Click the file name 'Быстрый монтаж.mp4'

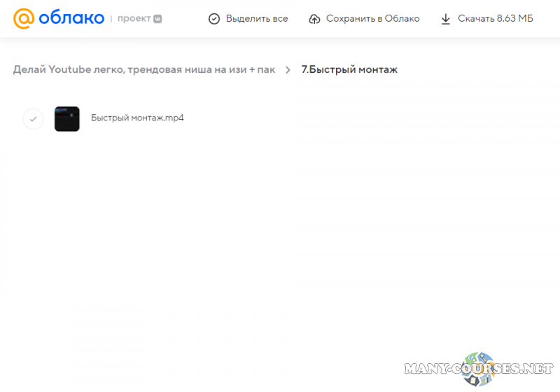click(x=137, y=118)
